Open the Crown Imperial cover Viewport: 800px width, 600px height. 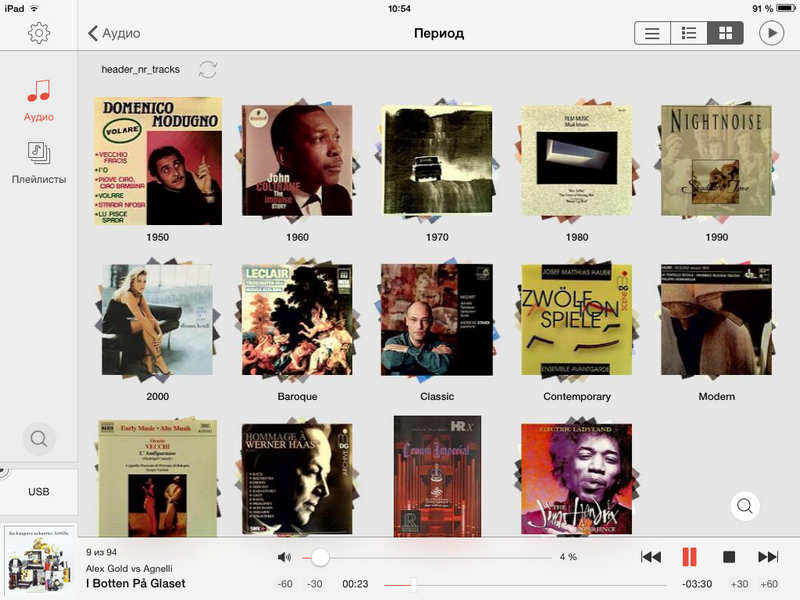(437, 477)
